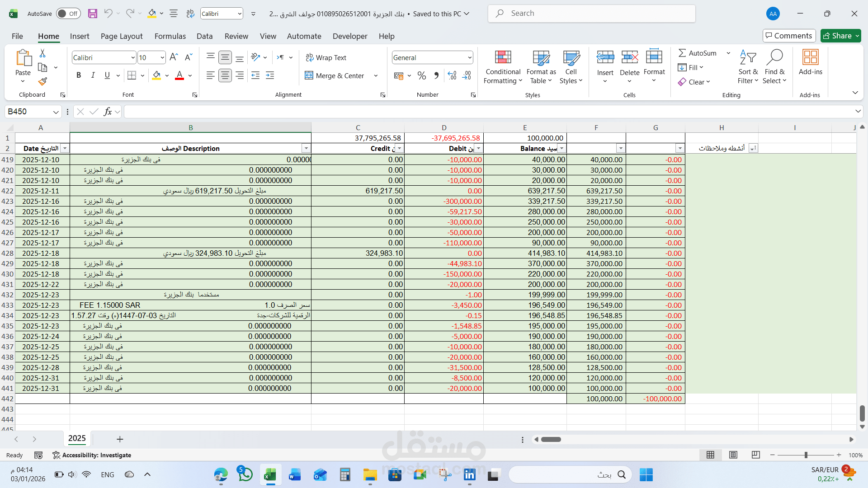Open the Debit column filter dropdown
868x488 pixels.
point(479,149)
